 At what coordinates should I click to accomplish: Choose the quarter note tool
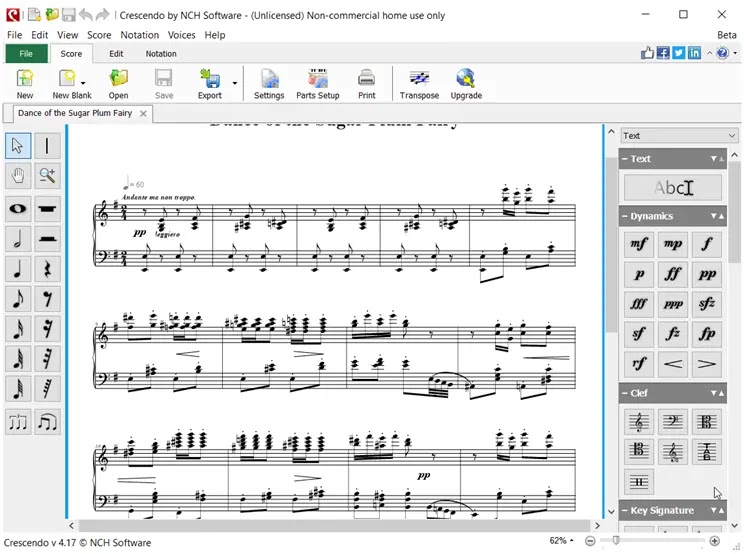[x=18, y=269]
